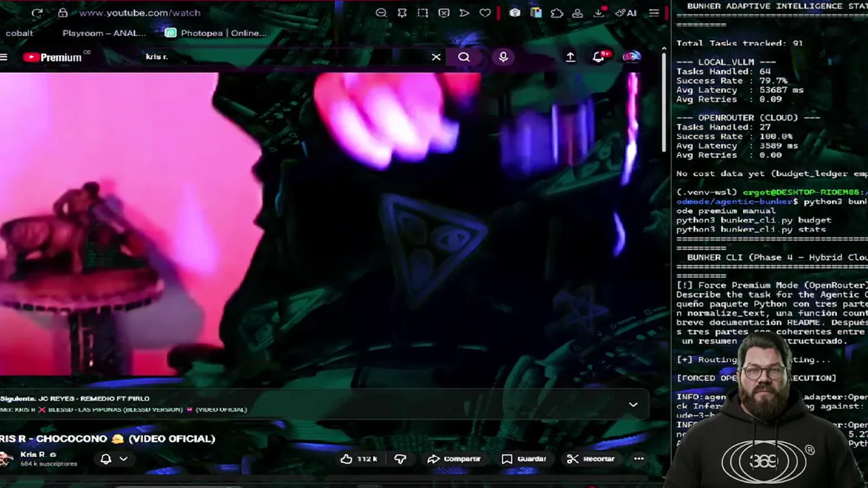Click voice search microphone button
Screen dimensions: 868x488
(x=503, y=57)
